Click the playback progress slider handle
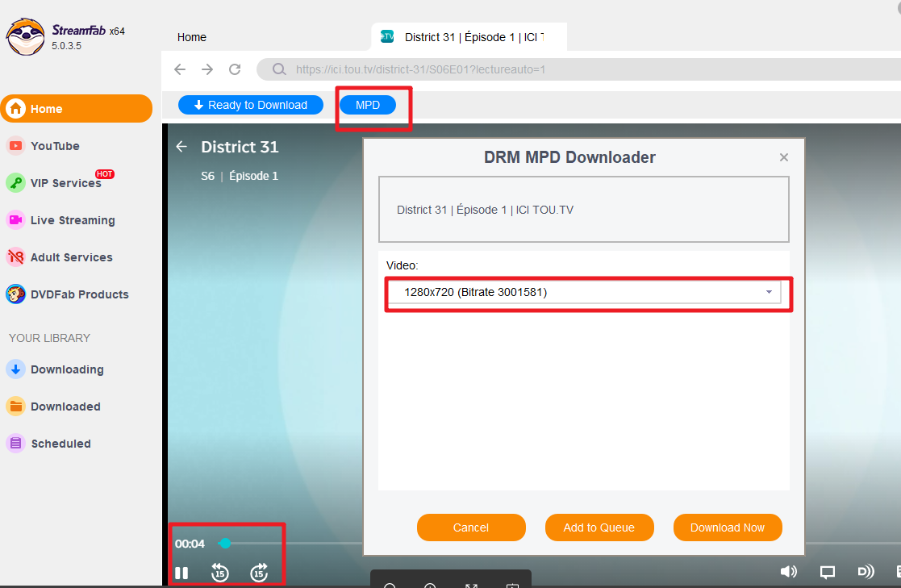This screenshot has height=588, width=901. [x=225, y=543]
